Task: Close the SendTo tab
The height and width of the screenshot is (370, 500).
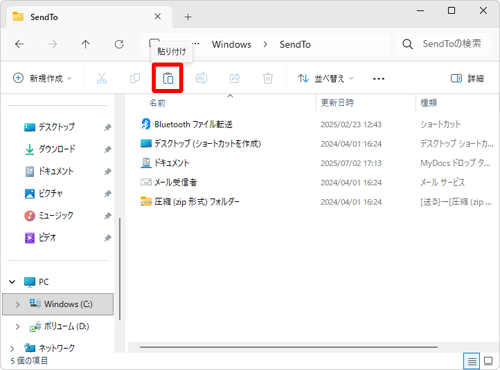Action: pos(158,16)
